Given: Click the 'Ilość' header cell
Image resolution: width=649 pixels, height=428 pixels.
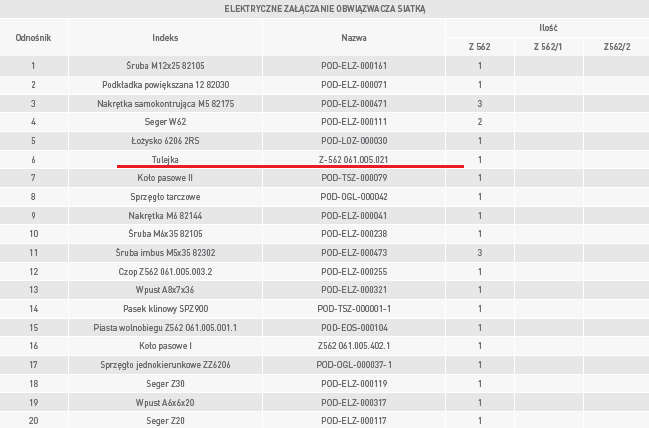Looking at the screenshot, I should coord(547,28).
